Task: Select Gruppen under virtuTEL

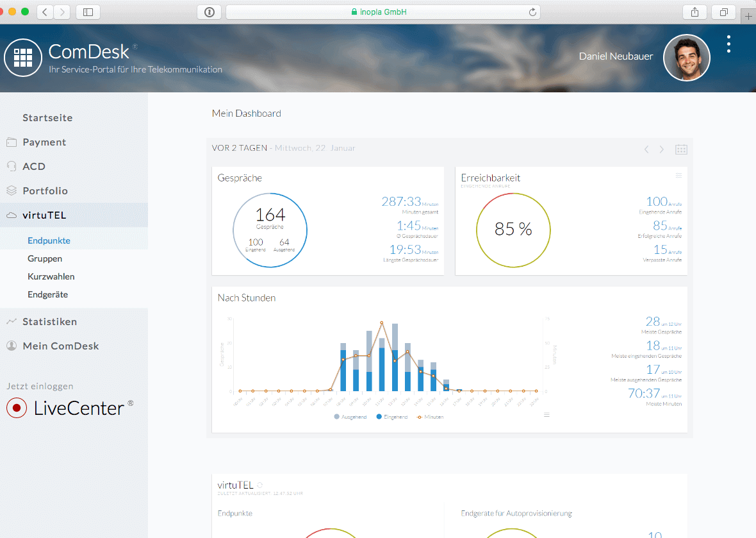Action: tap(45, 258)
